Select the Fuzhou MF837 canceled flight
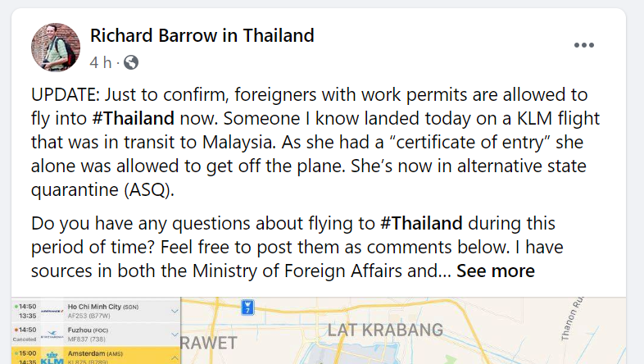This screenshot has width=644, height=364. pyautogui.click(x=96, y=334)
